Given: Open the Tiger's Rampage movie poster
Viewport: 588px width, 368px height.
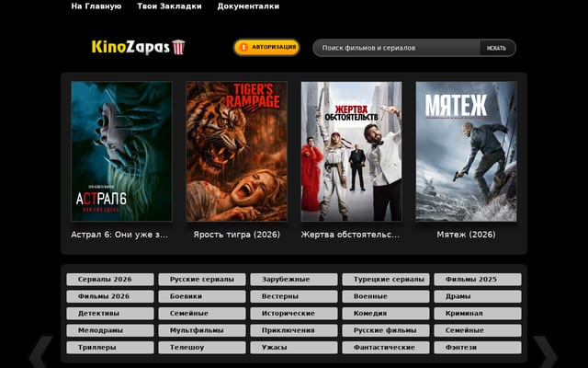Looking at the screenshot, I should (x=237, y=151).
